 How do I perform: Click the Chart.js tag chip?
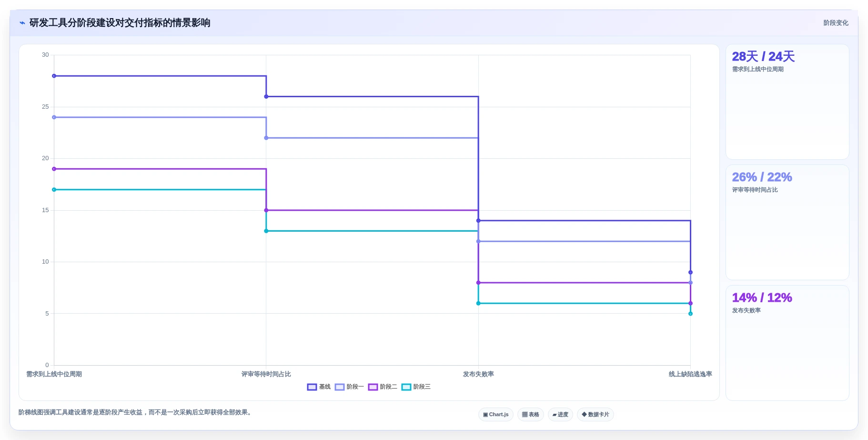[x=496, y=414]
